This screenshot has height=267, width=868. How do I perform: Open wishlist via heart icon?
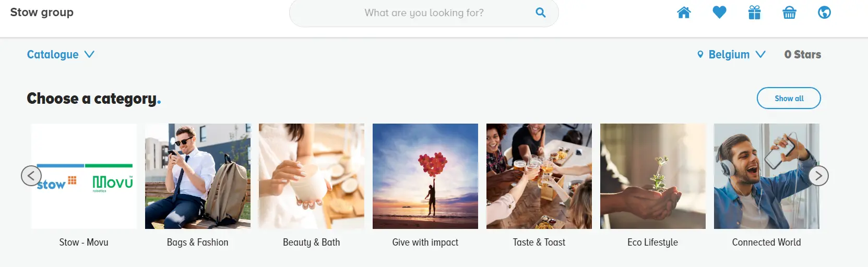coord(719,13)
